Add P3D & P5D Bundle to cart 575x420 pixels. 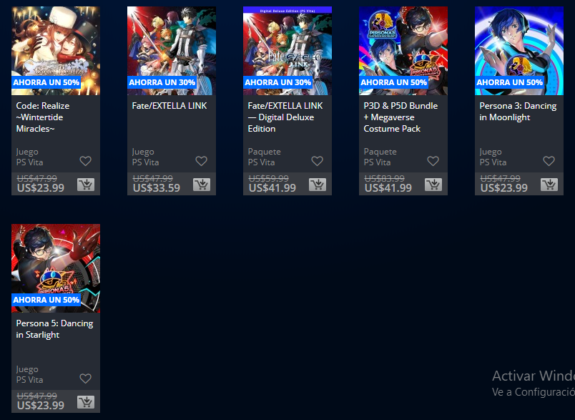tap(433, 185)
